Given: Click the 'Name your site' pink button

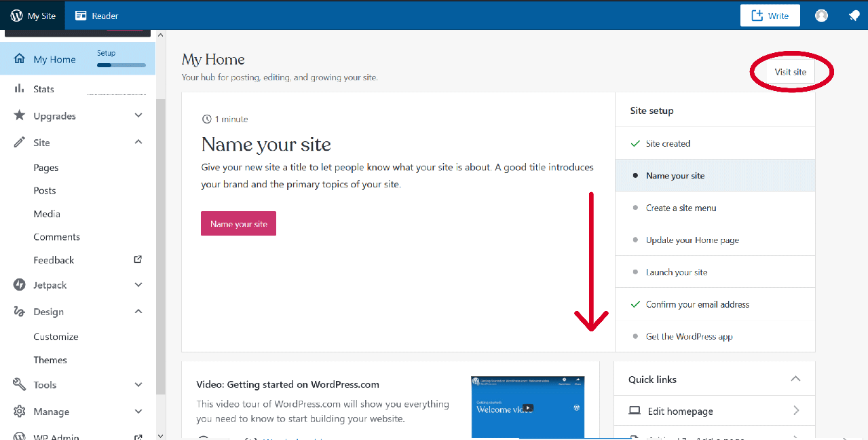Looking at the screenshot, I should pyautogui.click(x=238, y=223).
